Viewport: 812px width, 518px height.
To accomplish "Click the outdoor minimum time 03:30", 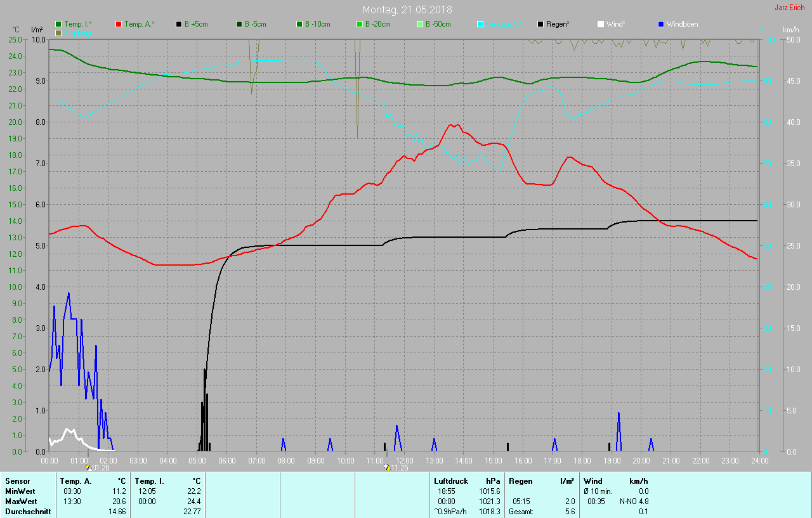I will tap(71, 491).
